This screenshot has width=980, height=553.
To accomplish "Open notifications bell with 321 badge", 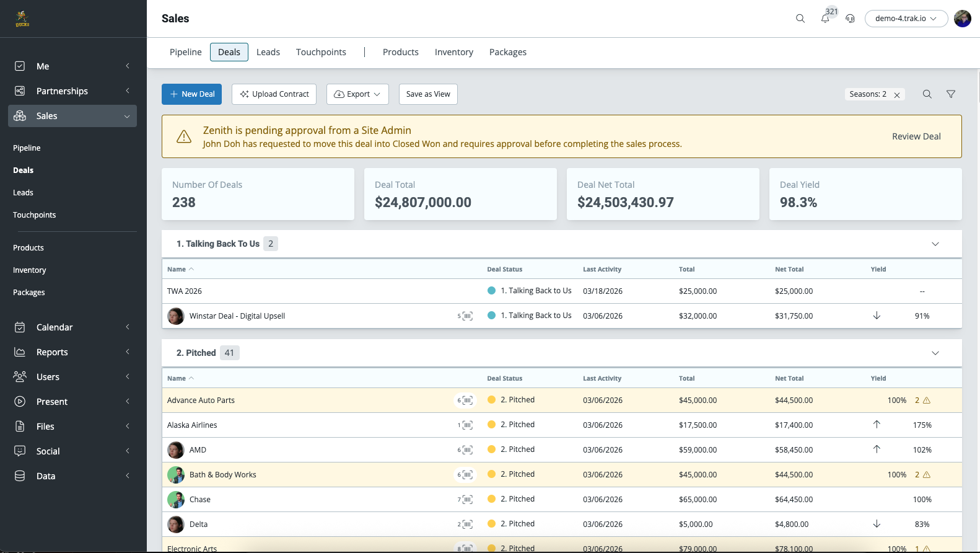I will coord(825,19).
